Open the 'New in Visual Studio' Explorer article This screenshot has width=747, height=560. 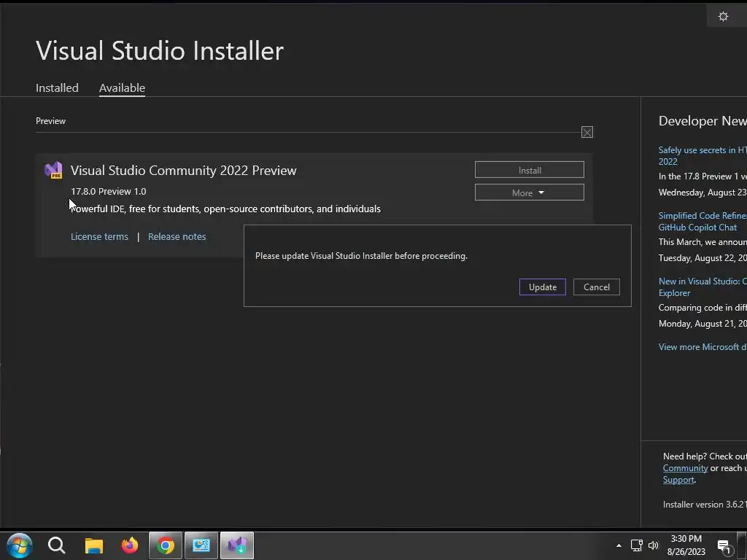(703, 287)
